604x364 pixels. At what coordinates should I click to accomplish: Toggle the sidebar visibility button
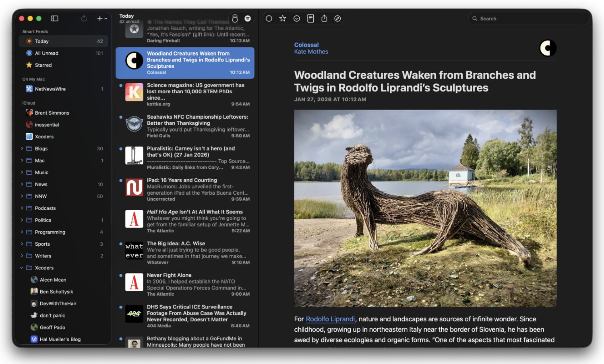[x=54, y=19]
